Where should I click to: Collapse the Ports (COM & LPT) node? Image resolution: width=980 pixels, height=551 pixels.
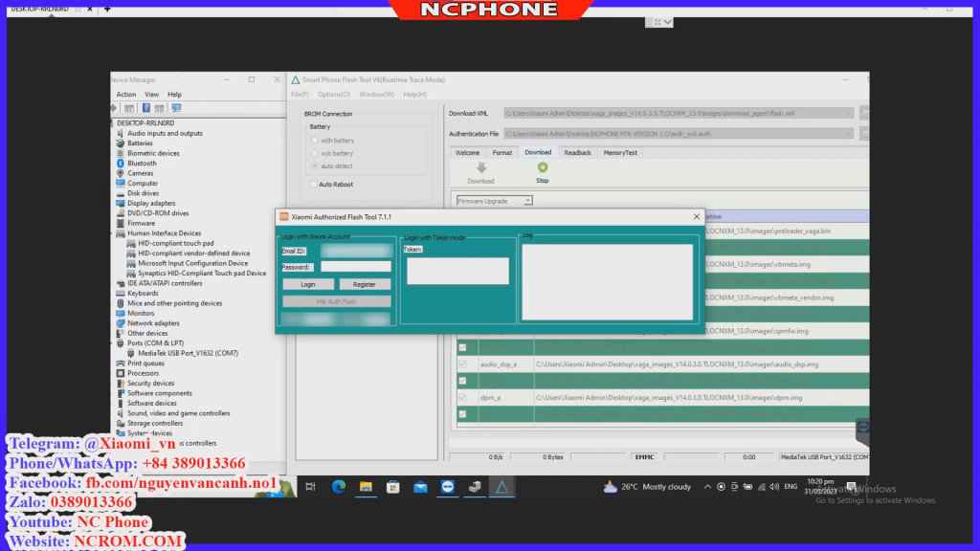point(114,343)
